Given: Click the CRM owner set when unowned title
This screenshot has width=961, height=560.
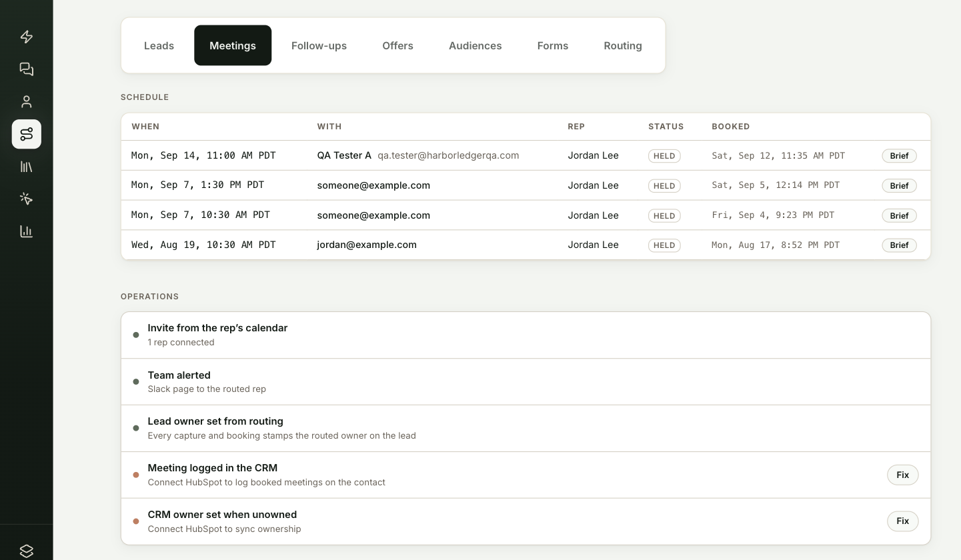Looking at the screenshot, I should click(222, 515).
